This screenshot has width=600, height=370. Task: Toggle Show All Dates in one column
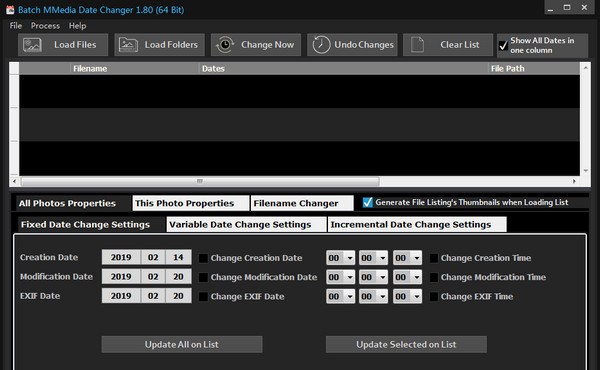pos(503,46)
